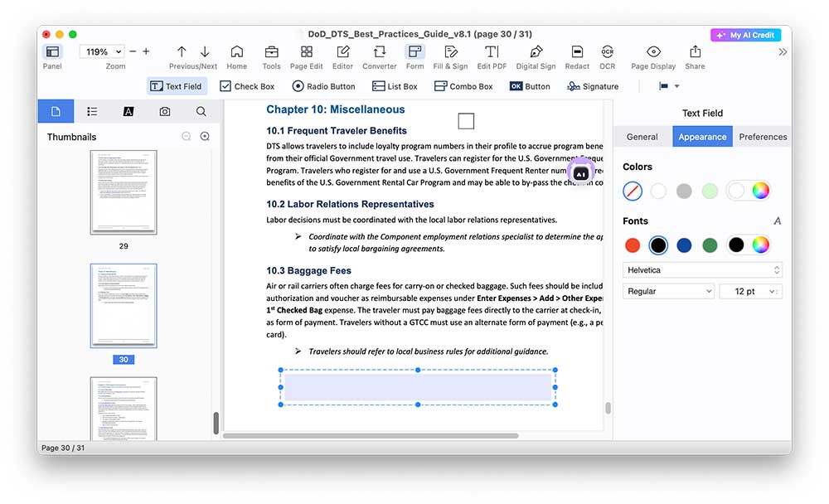Open the floating AI assistant icon
This screenshot has width=829, height=504.
(x=581, y=173)
